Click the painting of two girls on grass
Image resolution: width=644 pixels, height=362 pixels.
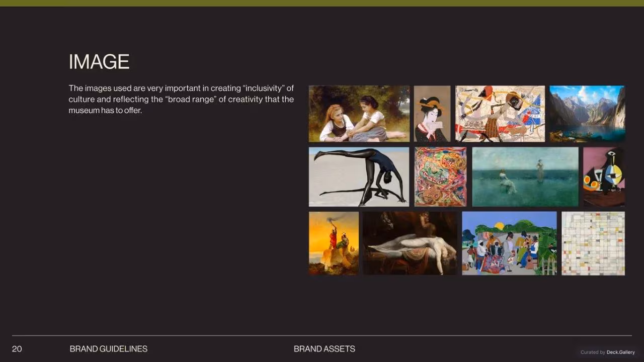coord(359,114)
